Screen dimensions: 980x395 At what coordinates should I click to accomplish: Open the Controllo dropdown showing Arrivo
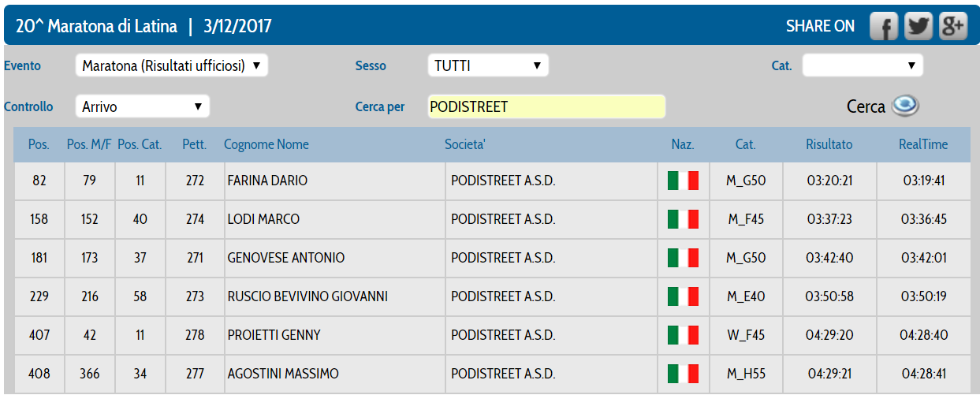pos(143,106)
